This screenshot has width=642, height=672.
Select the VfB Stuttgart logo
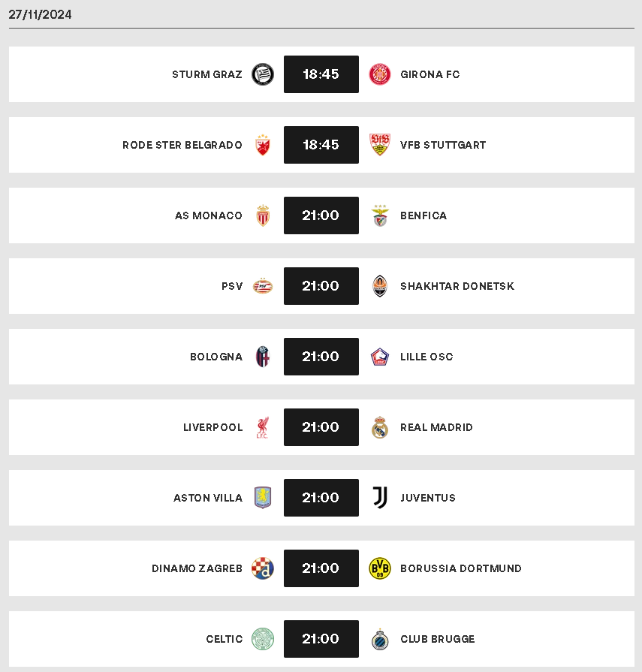coord(380,145)
